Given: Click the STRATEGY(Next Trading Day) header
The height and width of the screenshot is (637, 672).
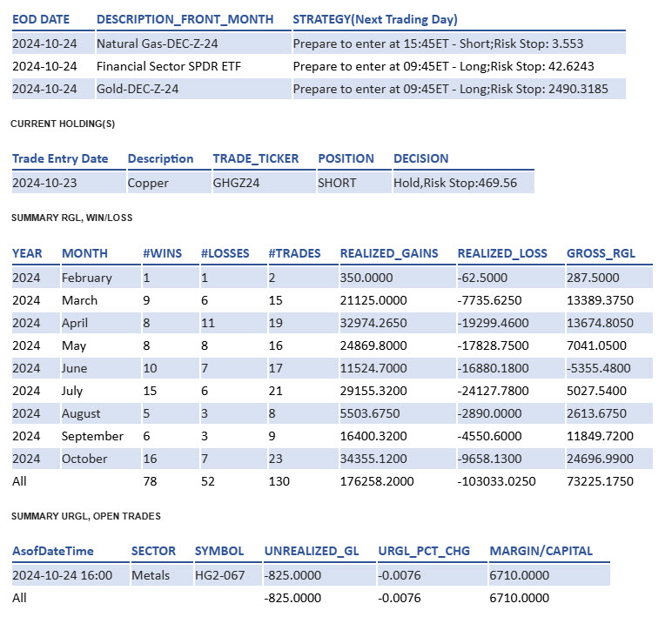Looking at the screenshot, I should 375,19.
